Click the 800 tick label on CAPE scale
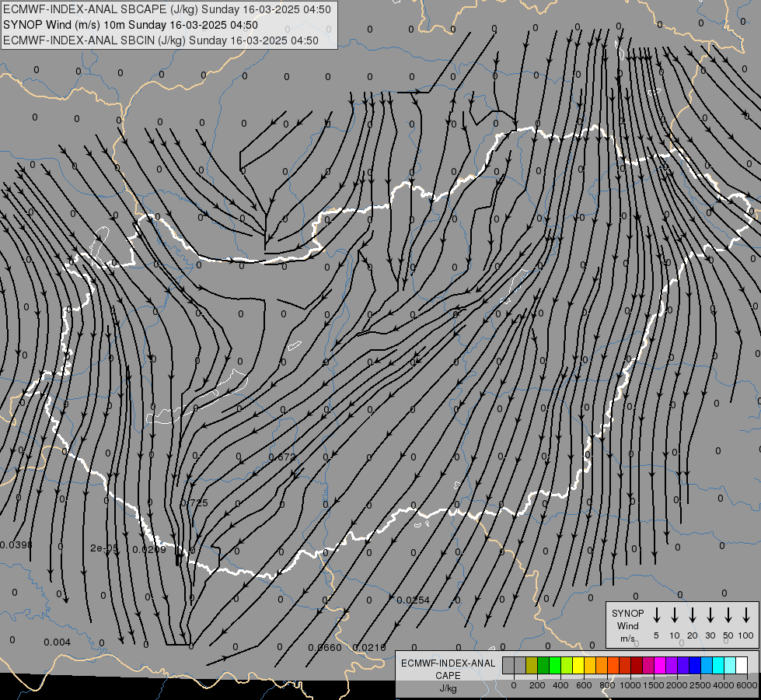The image size is (761, 700). point(607,685)
